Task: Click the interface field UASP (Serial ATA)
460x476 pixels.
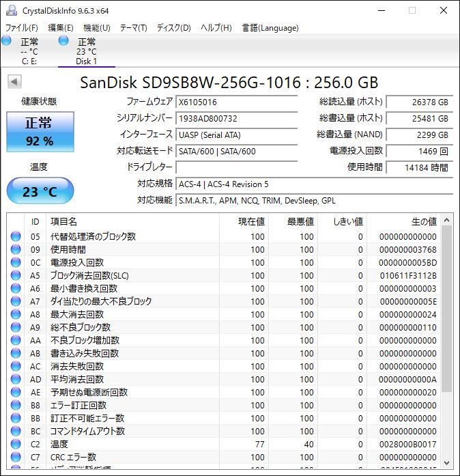Action: point(237,135)
